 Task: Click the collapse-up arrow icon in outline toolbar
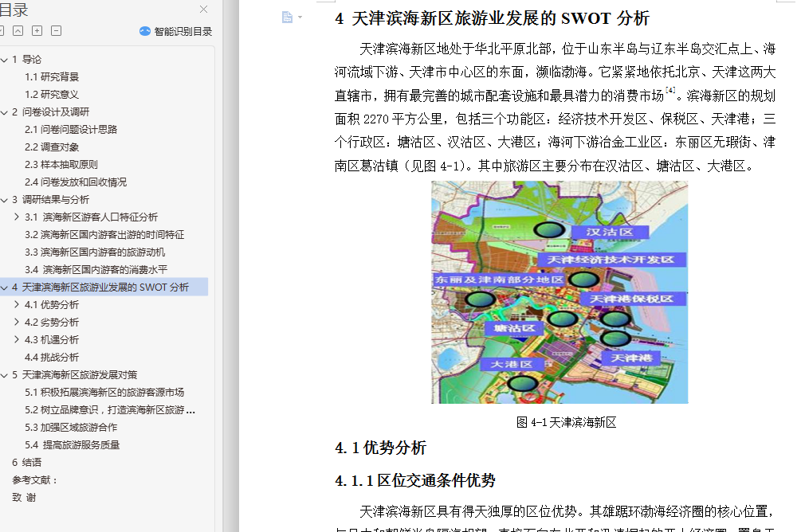point(18,30)
